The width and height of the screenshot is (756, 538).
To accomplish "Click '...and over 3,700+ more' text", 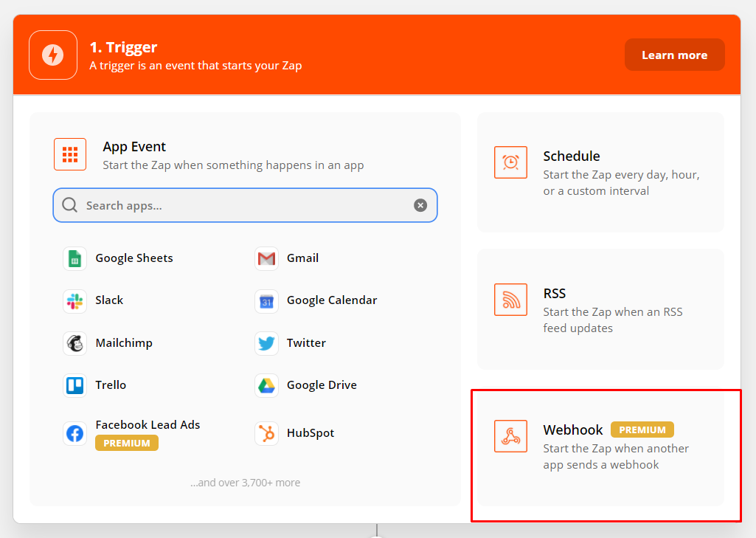I will pyautogui.click(x=245, y=483).
